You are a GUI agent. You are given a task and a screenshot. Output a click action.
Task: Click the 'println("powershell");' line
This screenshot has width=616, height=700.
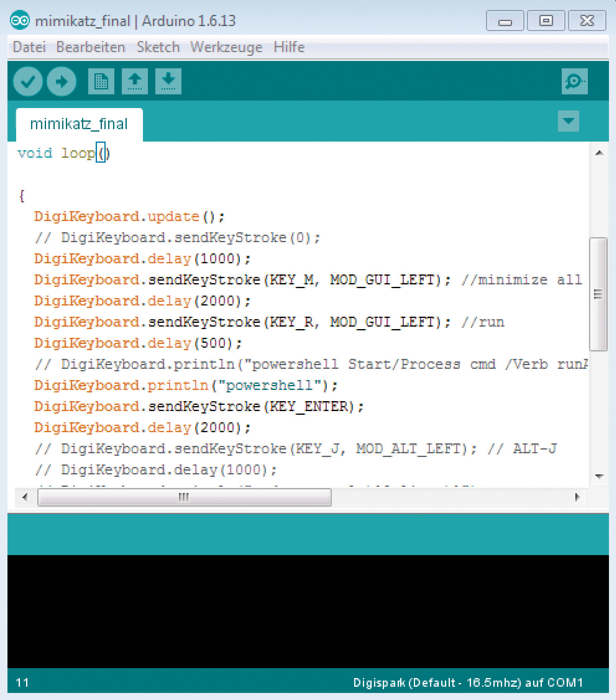pos(186,385)
